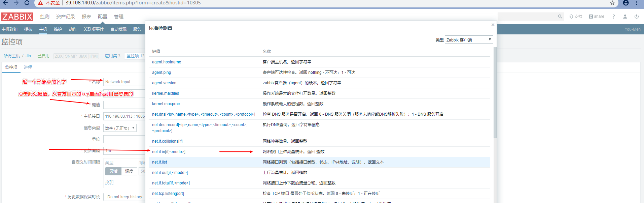Select the net.if.in[if,<mode>] key
Image resolution: width=644 pixels, height=203 pixels.
(169, 152)
